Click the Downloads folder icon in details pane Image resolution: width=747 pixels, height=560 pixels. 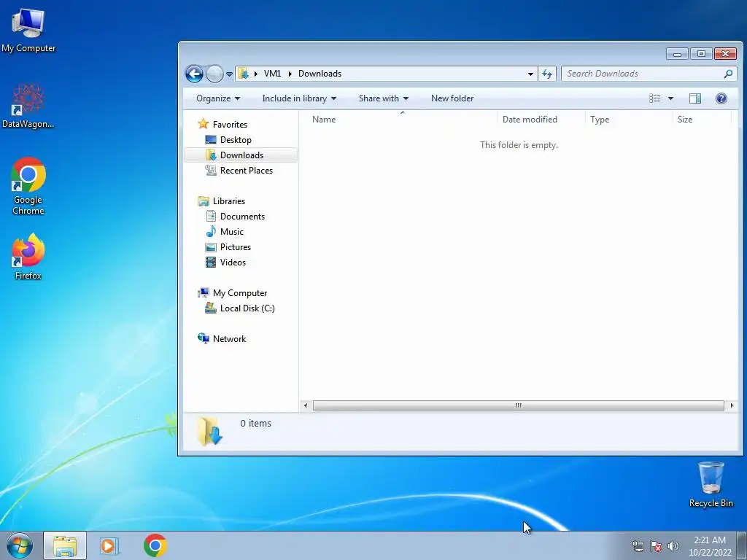210,431
